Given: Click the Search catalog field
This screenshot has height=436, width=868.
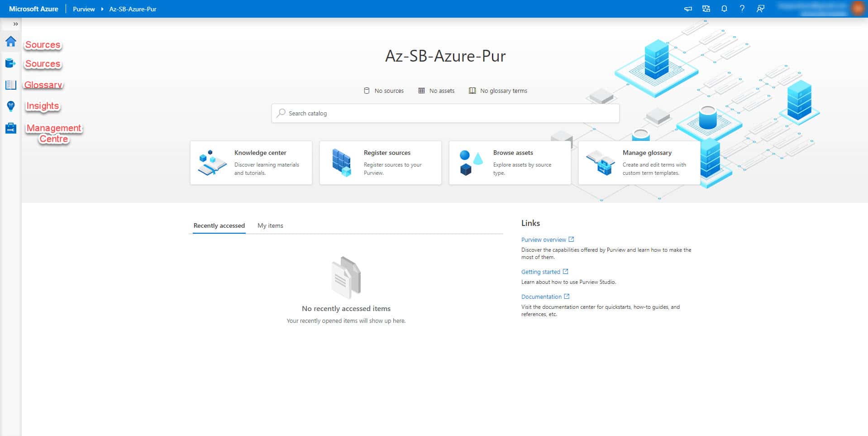Looking at the screenshot, I should (445, 113).
